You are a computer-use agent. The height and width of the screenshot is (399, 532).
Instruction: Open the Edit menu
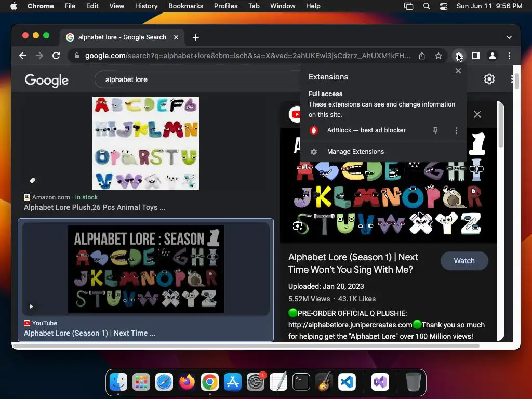click(92, 6)
